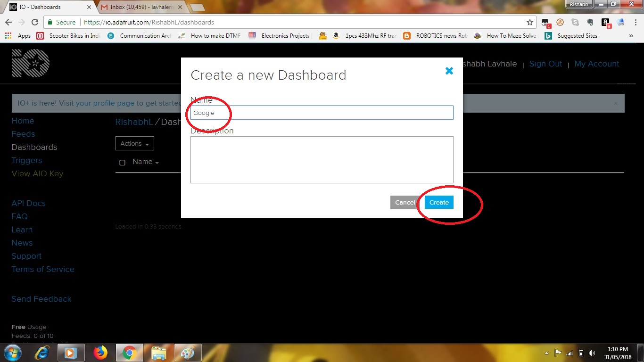
Task: Click the volume speaker tray icon
Action: click(x=592, y=353)
